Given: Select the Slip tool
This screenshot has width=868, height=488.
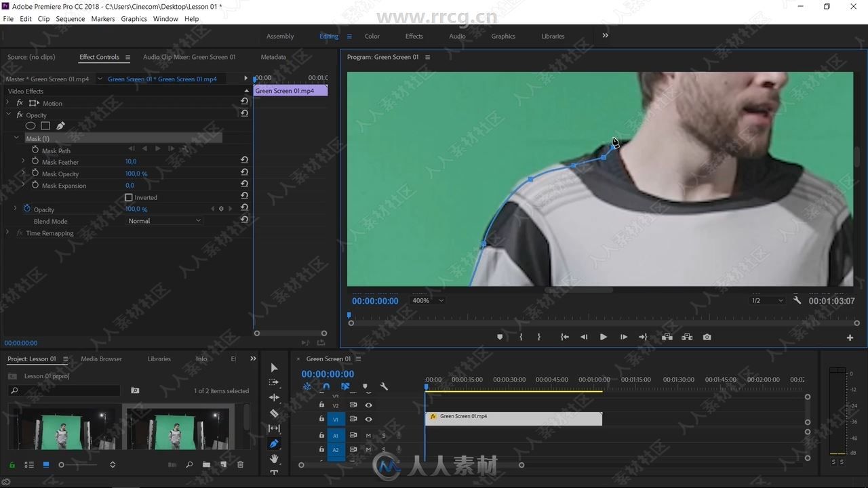Looking at the screenshot, I should click(274, 428).
